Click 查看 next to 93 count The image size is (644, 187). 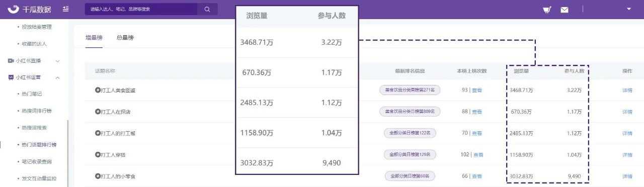477,90
